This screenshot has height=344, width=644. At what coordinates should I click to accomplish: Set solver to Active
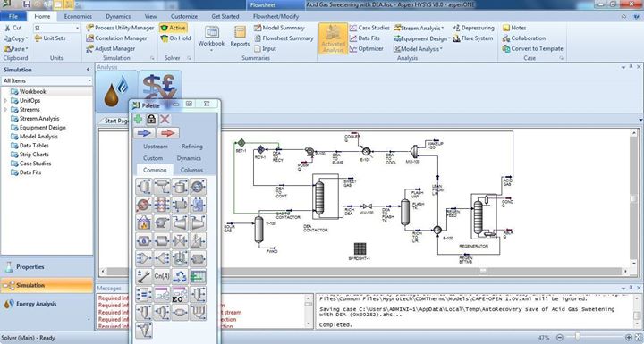(x=174, y=28)
